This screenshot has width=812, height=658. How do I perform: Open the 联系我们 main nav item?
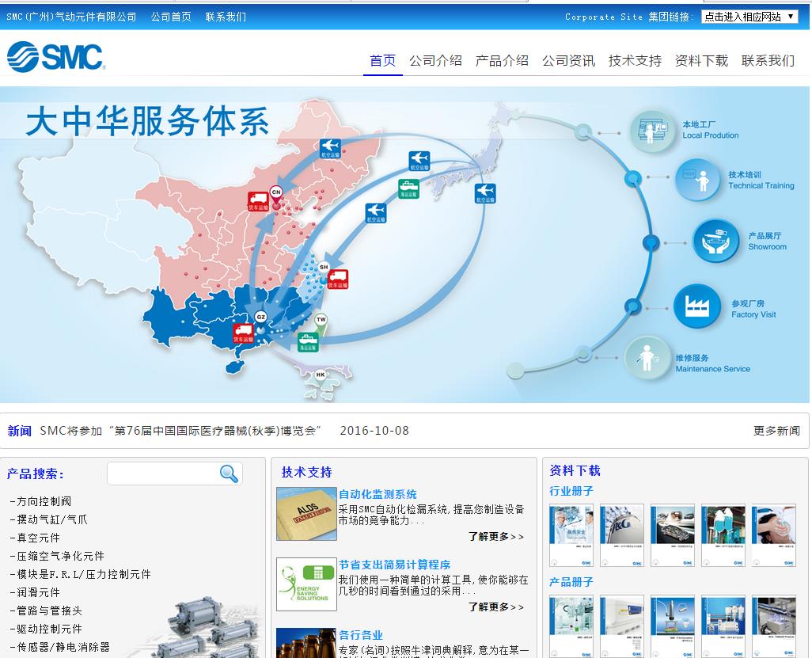click(768, 61)
